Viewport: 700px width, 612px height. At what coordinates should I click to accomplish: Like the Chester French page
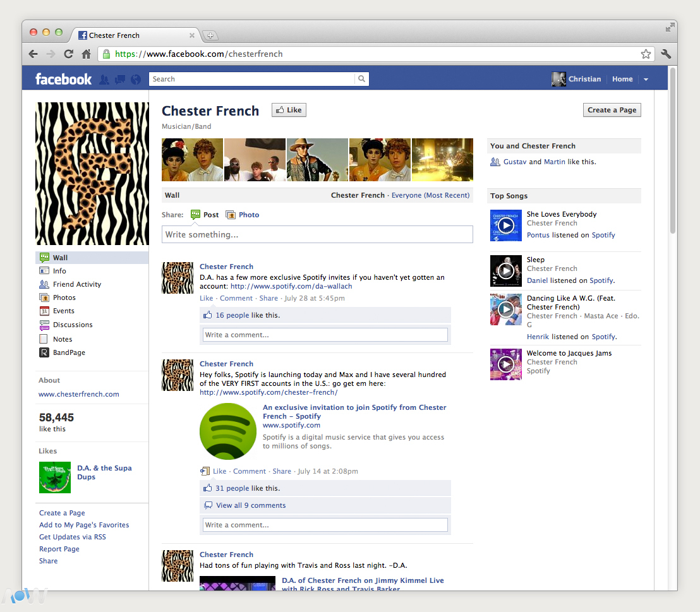289,110
